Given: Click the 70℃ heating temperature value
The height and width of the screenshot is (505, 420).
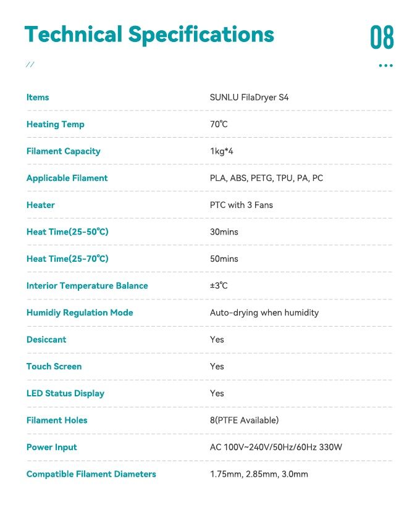Looking at the screenshot, I should tap(219, 124).
